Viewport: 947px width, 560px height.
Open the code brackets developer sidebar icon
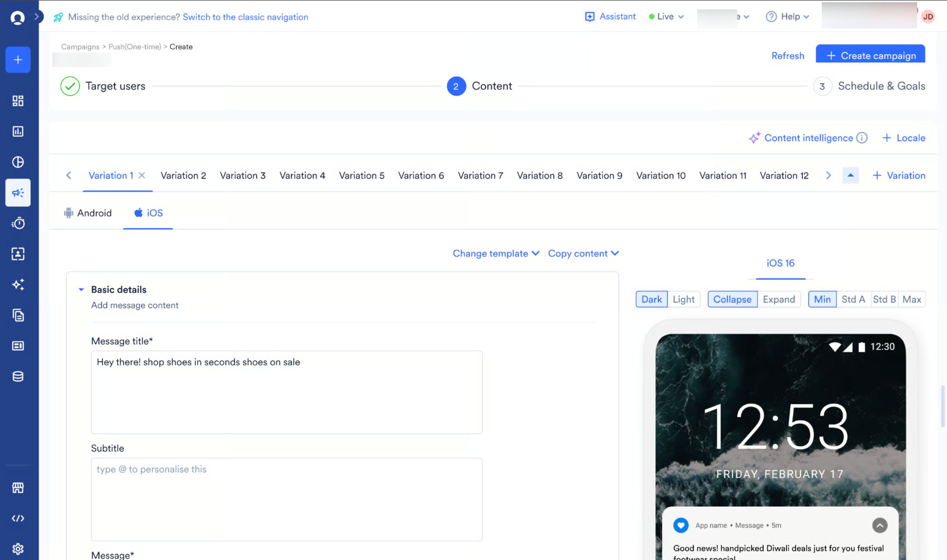(18, 518)
